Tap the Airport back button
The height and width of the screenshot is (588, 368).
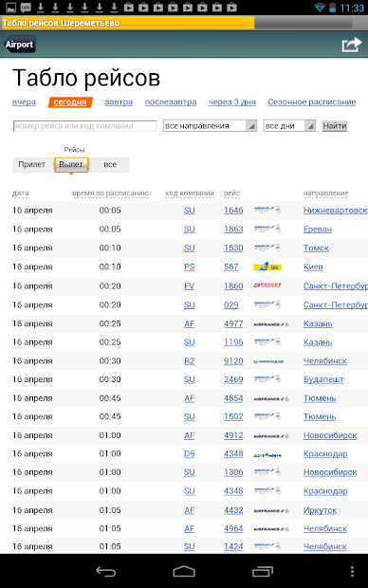[20, 45]
